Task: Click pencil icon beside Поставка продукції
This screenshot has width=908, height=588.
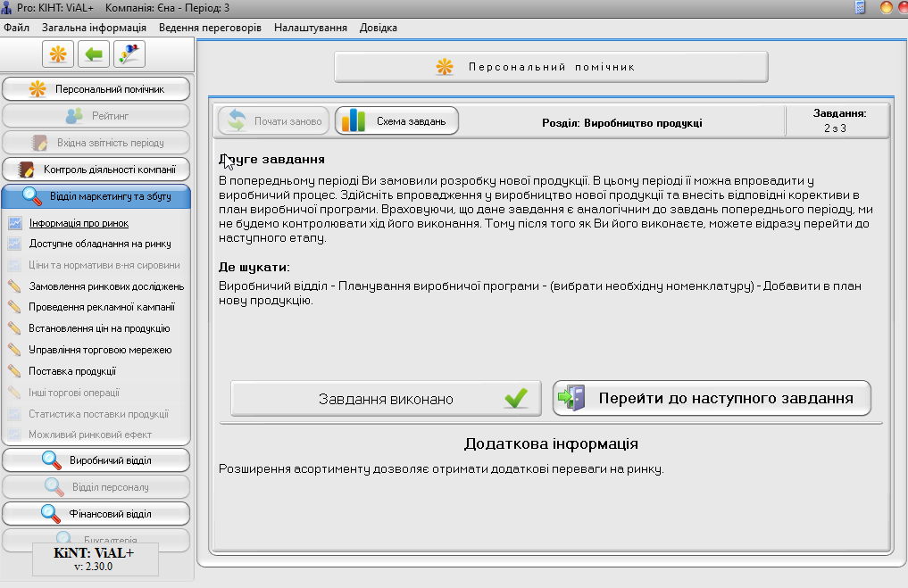Action: [14, 371]
